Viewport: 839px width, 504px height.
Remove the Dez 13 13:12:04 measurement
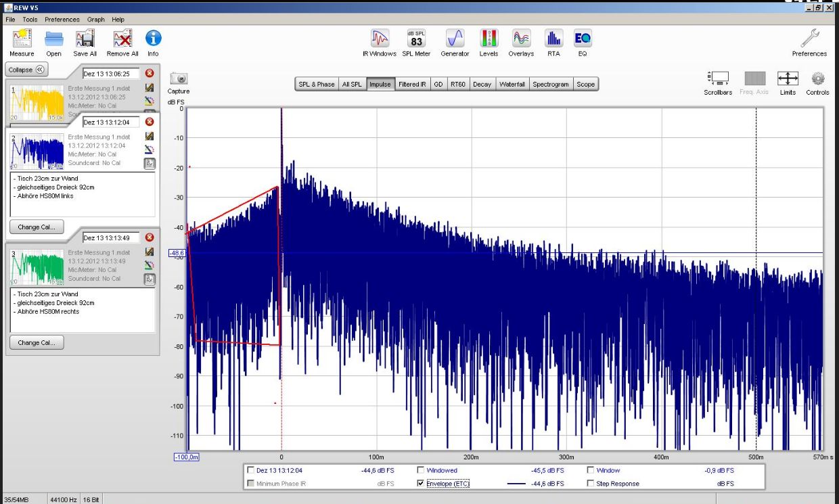(x=150, y=122)
